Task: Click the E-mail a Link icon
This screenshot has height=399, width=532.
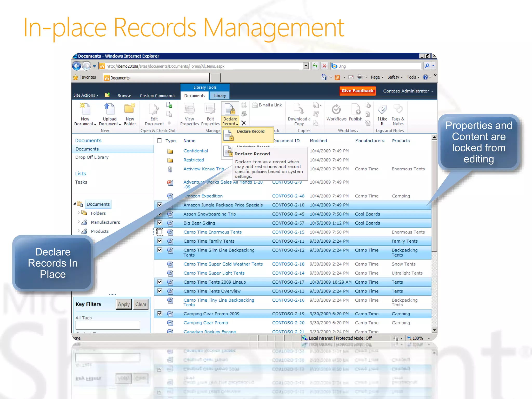Action: 255,105
